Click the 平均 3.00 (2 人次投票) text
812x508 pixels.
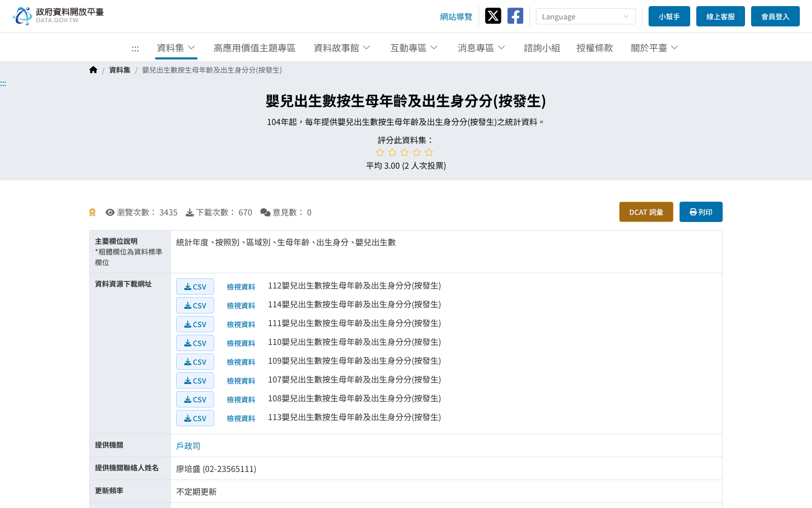[x=406, y=166]
